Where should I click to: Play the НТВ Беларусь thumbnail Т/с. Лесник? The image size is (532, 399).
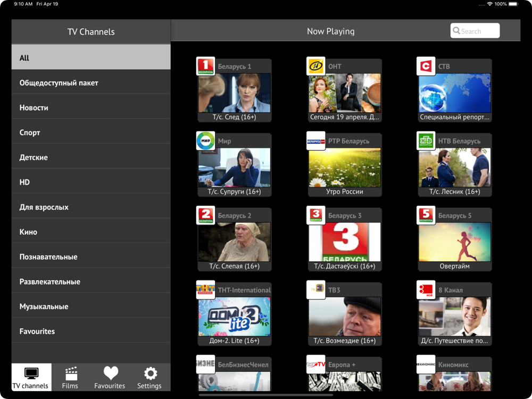point(455,168)
